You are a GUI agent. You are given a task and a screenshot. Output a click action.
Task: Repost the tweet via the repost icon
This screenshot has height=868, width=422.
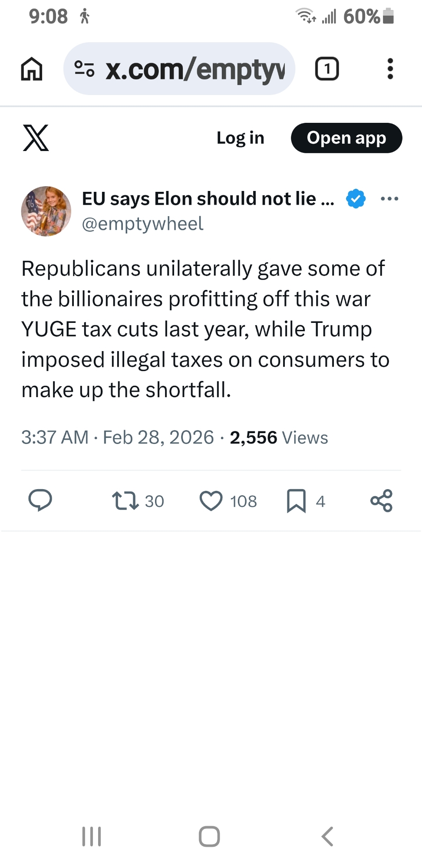pyautogui.click(x=125, y=500)
